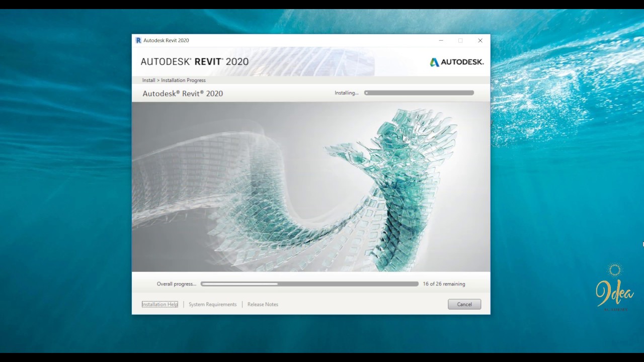Click the Autodesk logo in the header
Image resolution: width=644 pixels, height=362 pixels.
(x=456, y=62)
